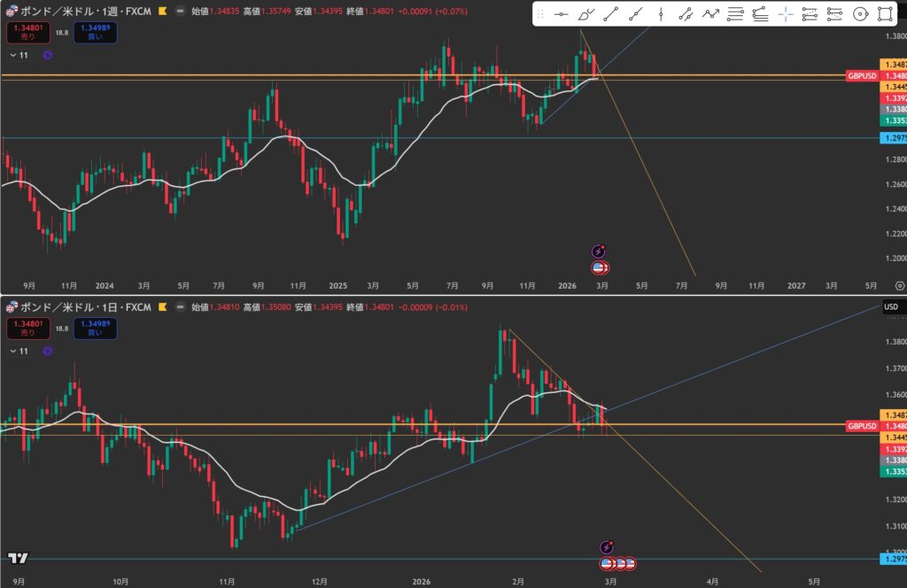Expand the 11 indicators legend on daily chart
The width and height of the screenshot is (907, 588).
[19, 351]
